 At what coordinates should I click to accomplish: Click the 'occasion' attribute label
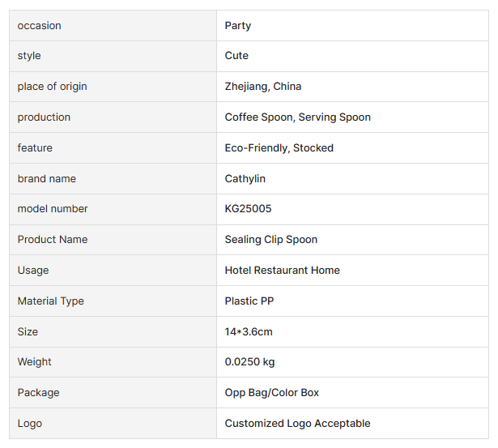[39, 26]
